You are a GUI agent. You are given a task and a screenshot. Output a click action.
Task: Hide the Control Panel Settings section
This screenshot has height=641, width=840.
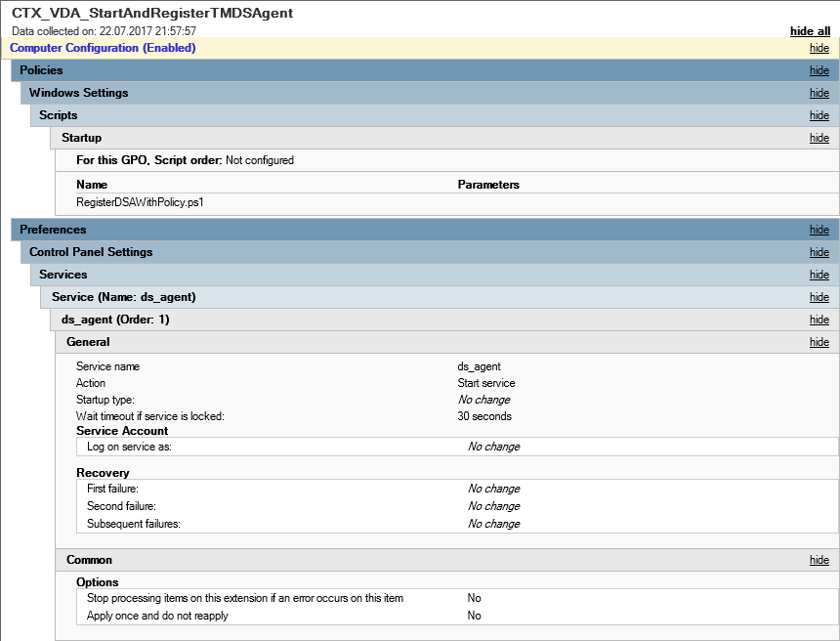click(x=819, y=252)
